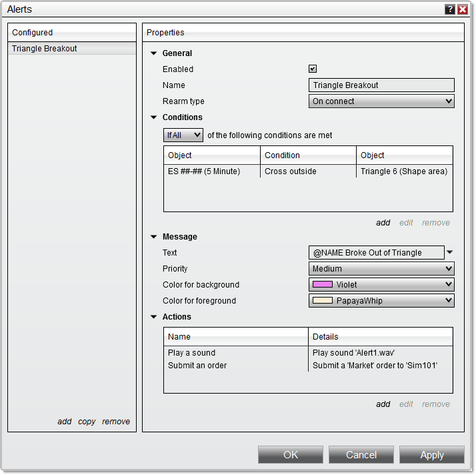This screenshot has height=475, width=476.
Task: Open the PapayaWhip foreground color dropdown
Action: (x=382, y=301)
